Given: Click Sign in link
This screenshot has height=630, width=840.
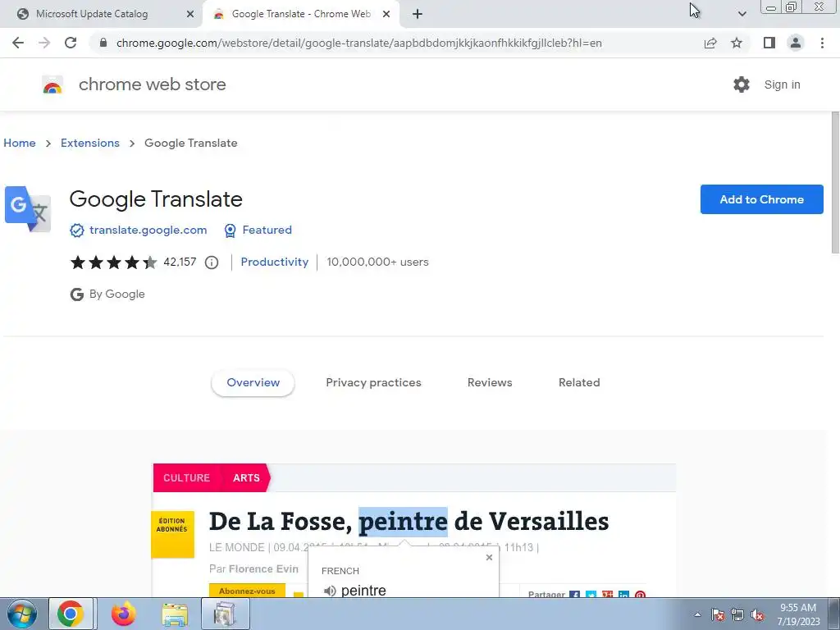Looking at the screenshot, I should click(782, 84).
